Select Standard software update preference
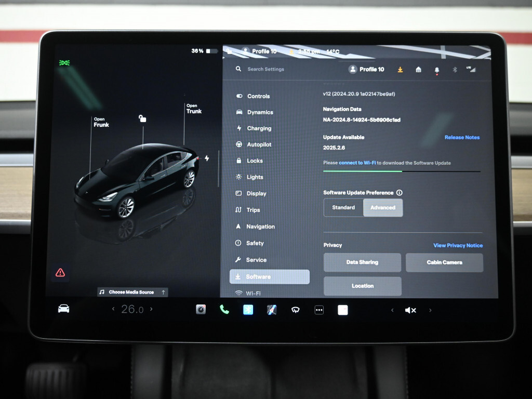The image size is (532, 399). point(343,208)
